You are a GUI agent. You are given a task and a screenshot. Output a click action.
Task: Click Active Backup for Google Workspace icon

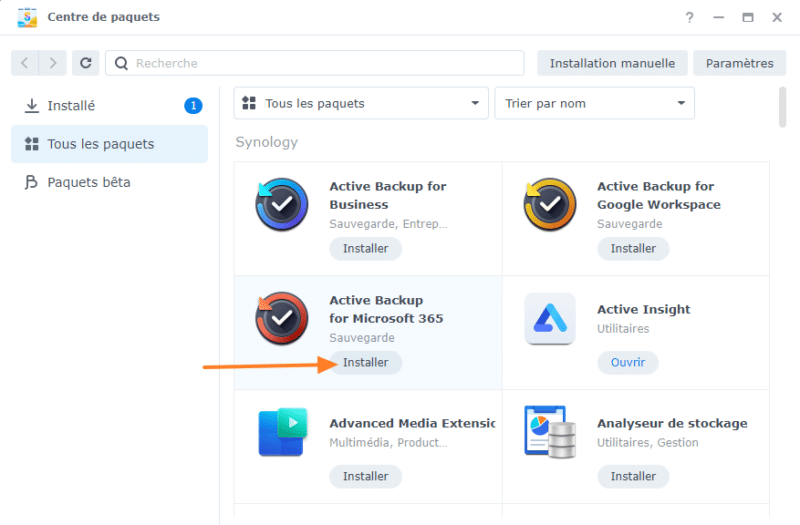pyautogui.click(x=549, y=205)
